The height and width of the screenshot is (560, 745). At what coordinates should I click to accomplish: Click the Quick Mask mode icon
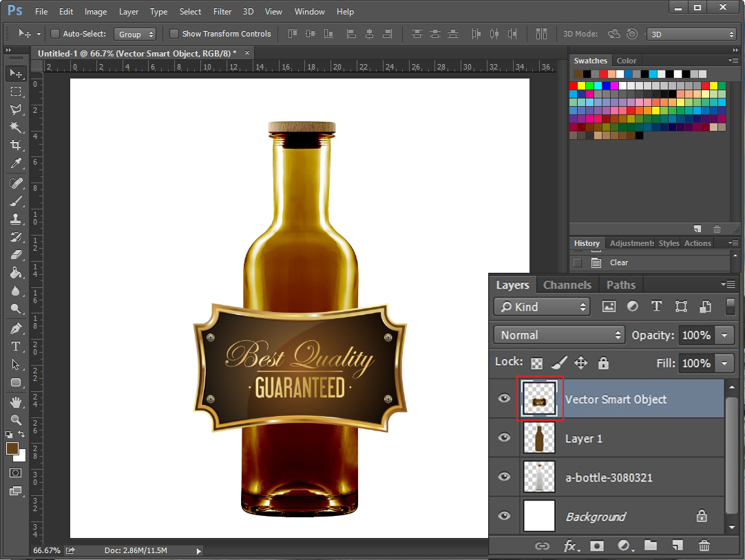coord(16,473)
